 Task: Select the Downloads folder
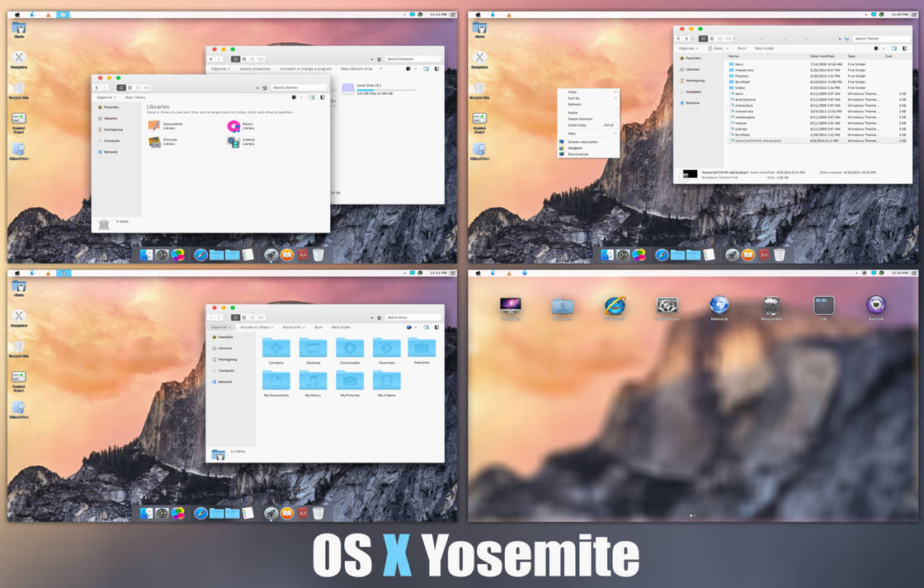pyautogui.click(x=349, y=346)
